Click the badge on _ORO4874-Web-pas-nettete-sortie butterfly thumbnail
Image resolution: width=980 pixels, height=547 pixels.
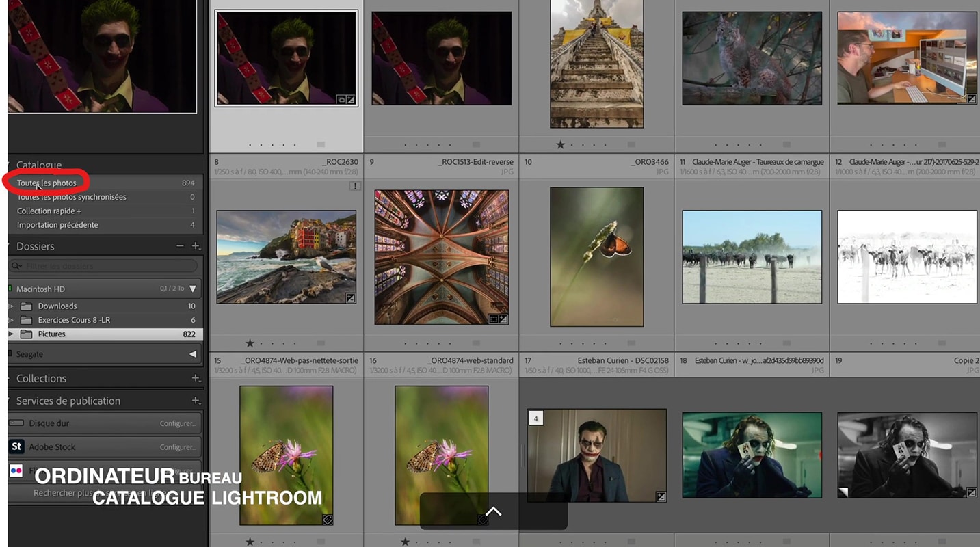[328, 520]
